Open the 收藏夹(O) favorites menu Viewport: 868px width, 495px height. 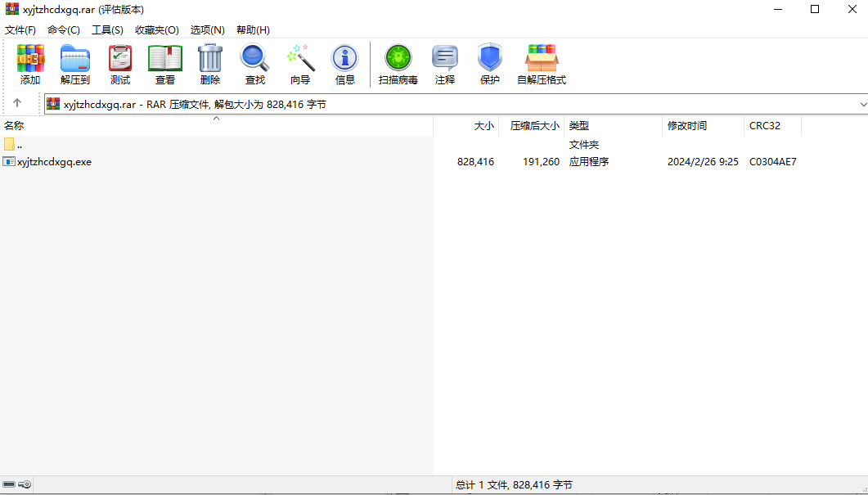pyautogui.click(x=157, y=30)
